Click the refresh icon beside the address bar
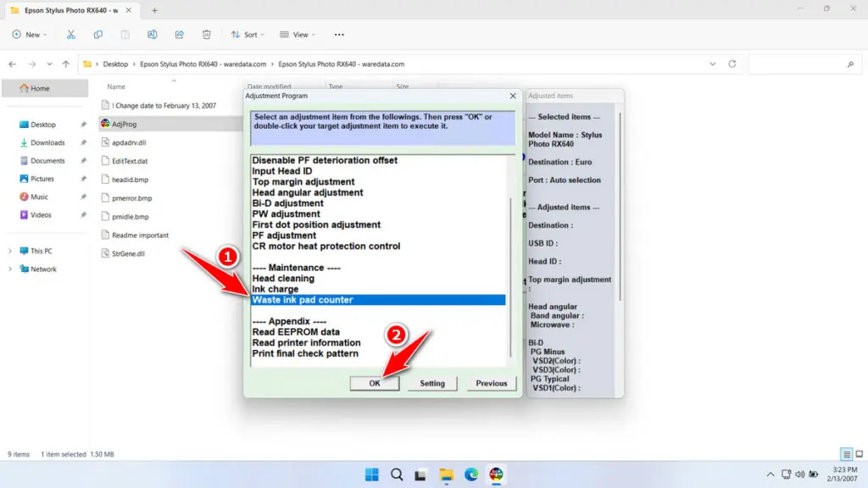This screenshot has height=488, width=868. 731,63
